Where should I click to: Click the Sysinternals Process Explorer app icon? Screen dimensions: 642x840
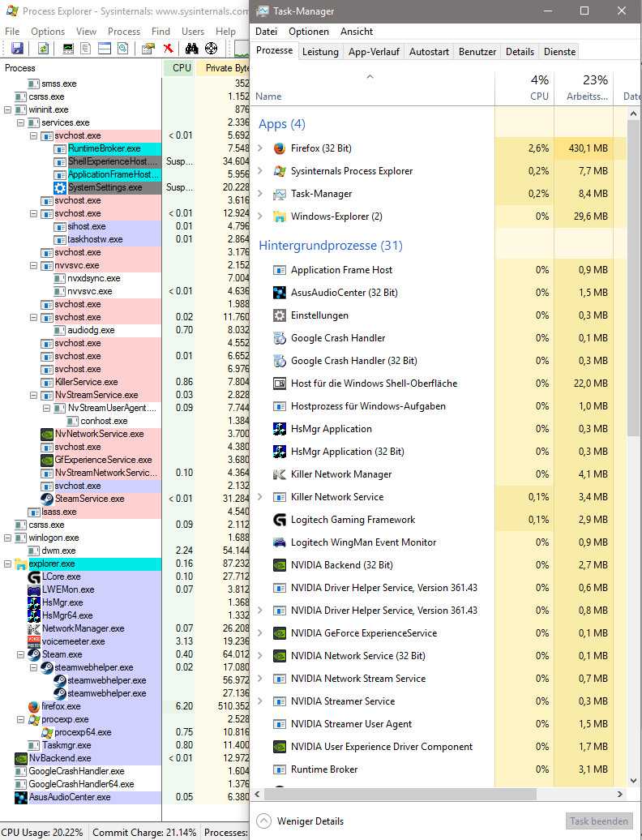(x=279, y=171)
